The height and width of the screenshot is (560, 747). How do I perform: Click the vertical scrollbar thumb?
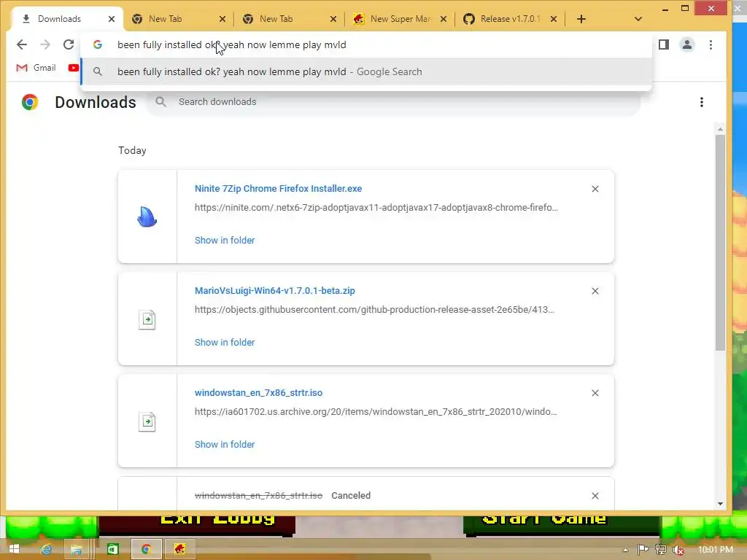[x=720, y=243]
